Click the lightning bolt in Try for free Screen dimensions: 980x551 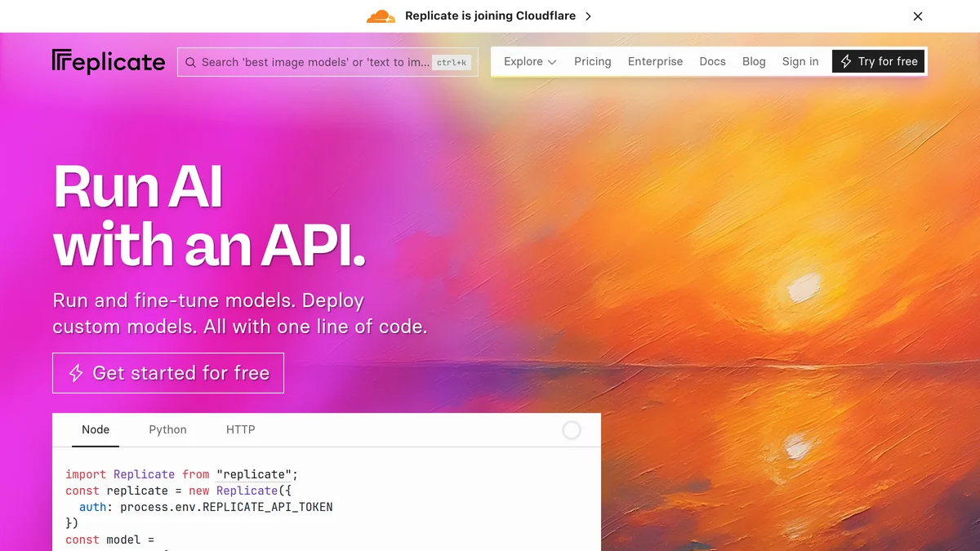846,60
